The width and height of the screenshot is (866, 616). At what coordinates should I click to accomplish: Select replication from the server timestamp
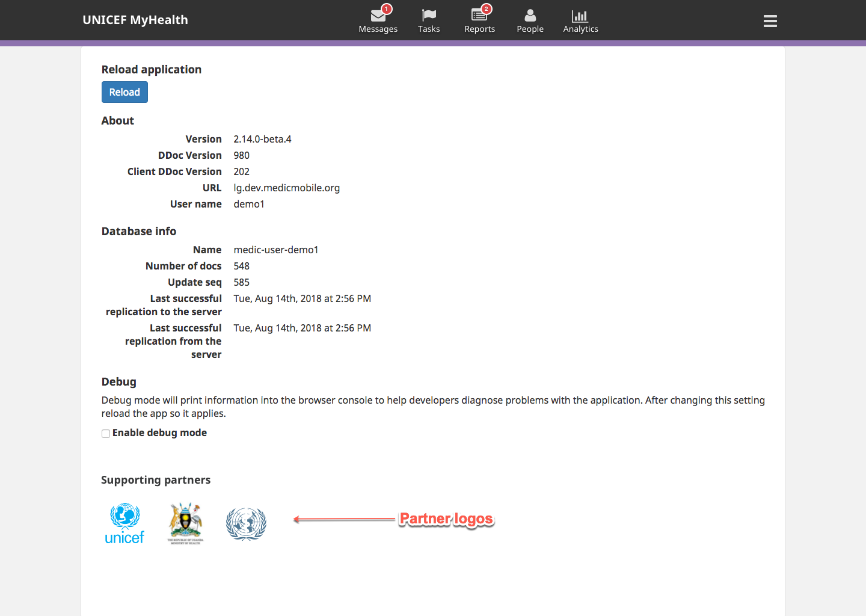[302, 328]
